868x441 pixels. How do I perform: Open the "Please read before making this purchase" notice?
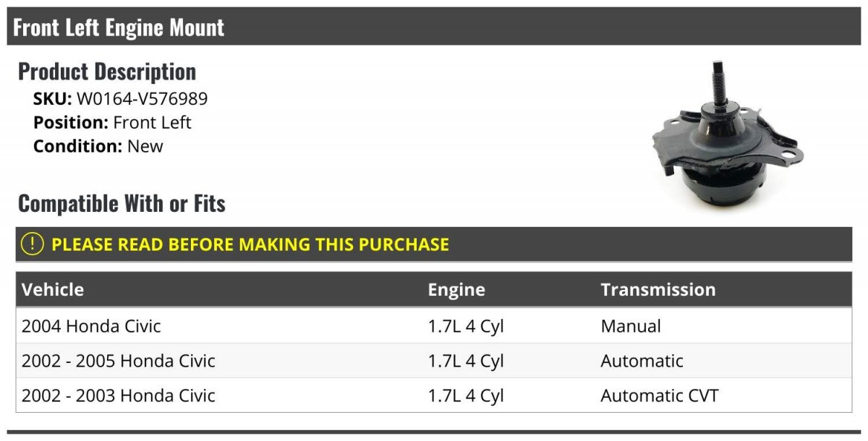click(x=250, y=244)
